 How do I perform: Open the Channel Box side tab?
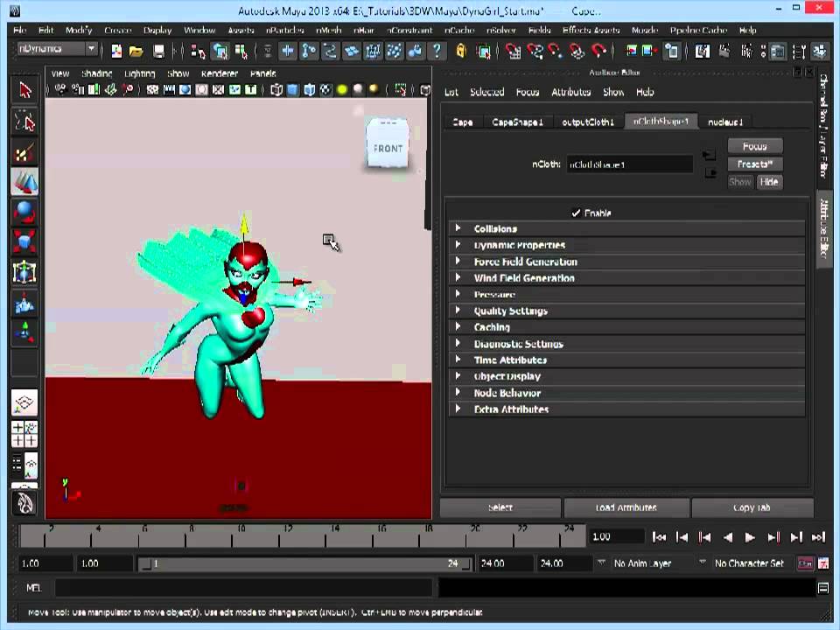click(x=823, y=126)
